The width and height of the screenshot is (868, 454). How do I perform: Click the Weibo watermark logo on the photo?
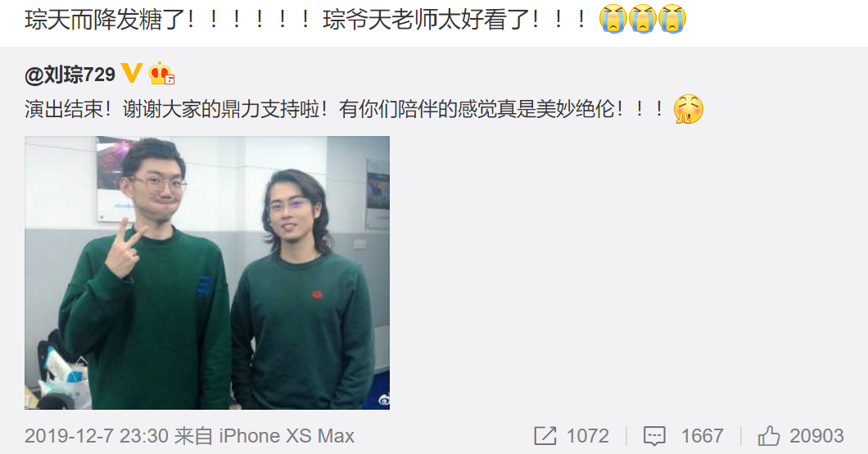tap(383, 399)
